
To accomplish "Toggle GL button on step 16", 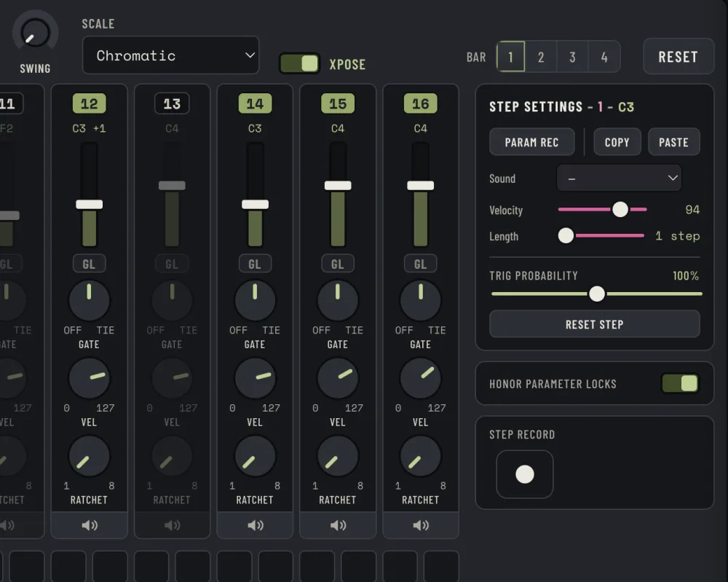I will (421, 264).
